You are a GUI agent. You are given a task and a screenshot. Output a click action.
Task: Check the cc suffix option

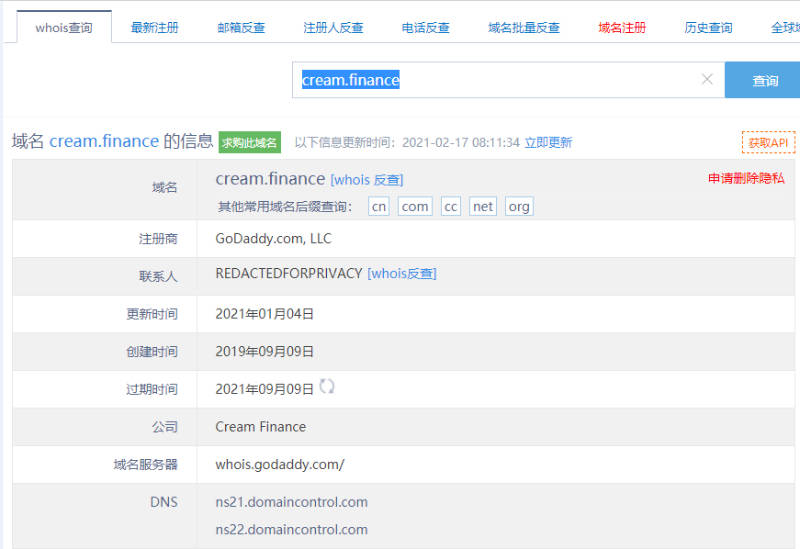[451, 206]
